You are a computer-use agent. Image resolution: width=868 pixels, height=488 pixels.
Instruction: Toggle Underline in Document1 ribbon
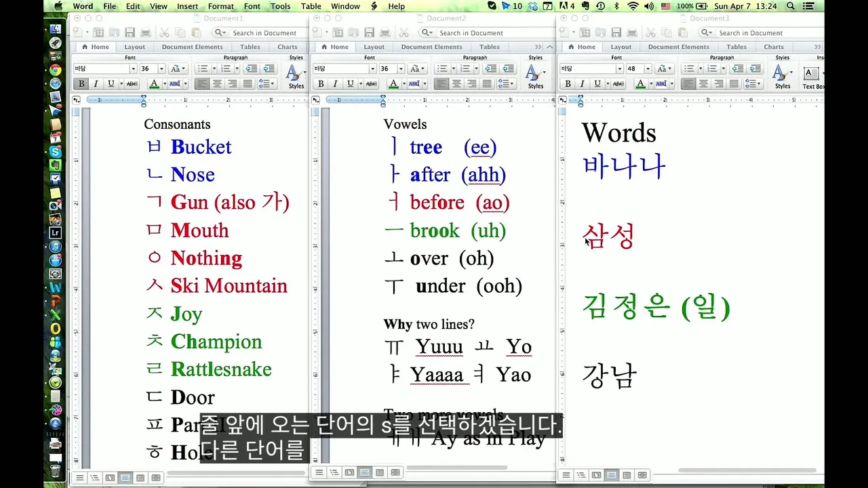[x=111, y=84]
